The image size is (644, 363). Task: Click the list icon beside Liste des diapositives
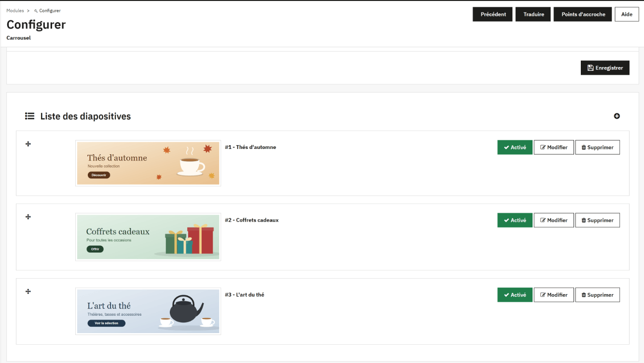tap(30, 116)
